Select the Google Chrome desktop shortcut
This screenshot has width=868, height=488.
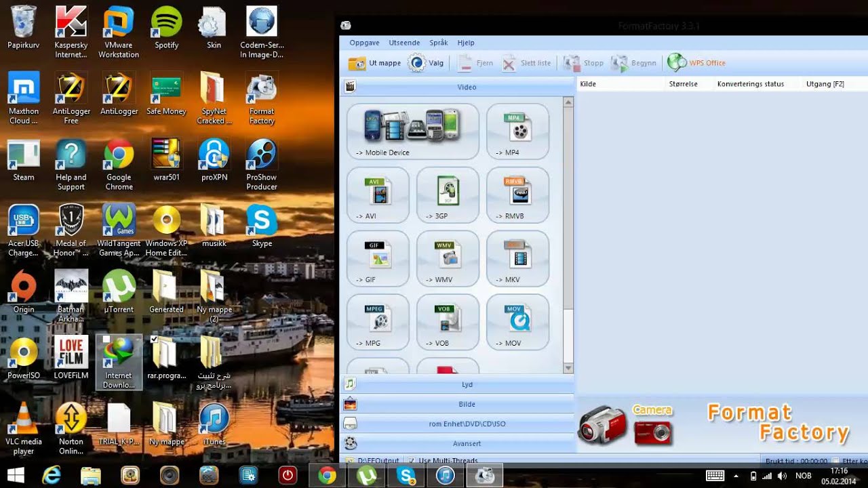119,164
